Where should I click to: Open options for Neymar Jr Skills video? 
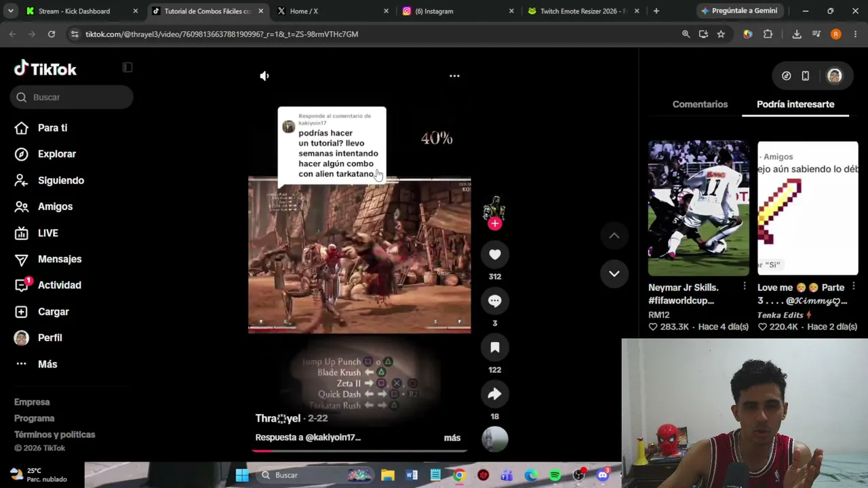(745, 287)
